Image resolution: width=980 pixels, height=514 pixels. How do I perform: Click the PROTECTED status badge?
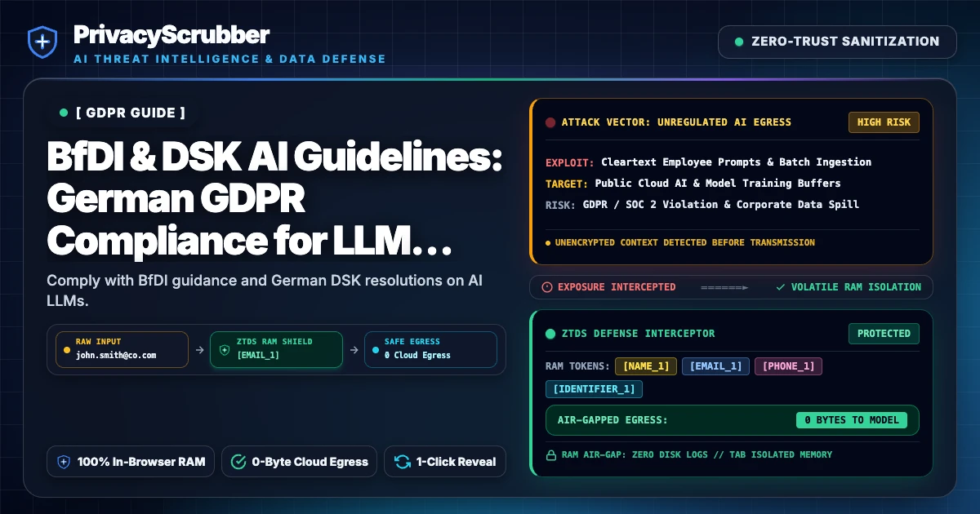(x=884, y=333)
